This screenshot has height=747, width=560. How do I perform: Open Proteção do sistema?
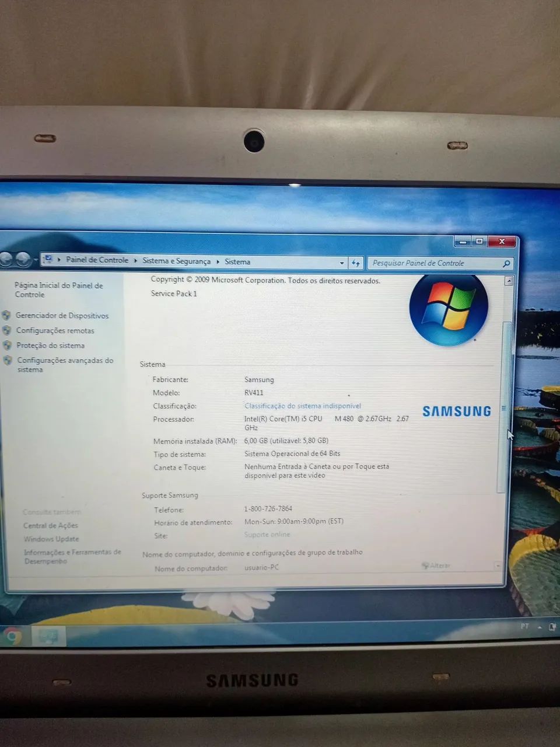point(50,345)
